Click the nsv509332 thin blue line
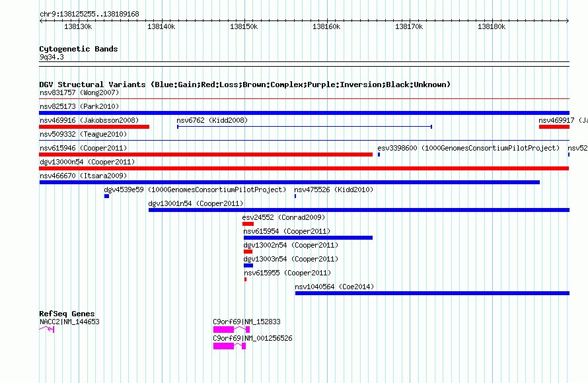 point(304,141)
